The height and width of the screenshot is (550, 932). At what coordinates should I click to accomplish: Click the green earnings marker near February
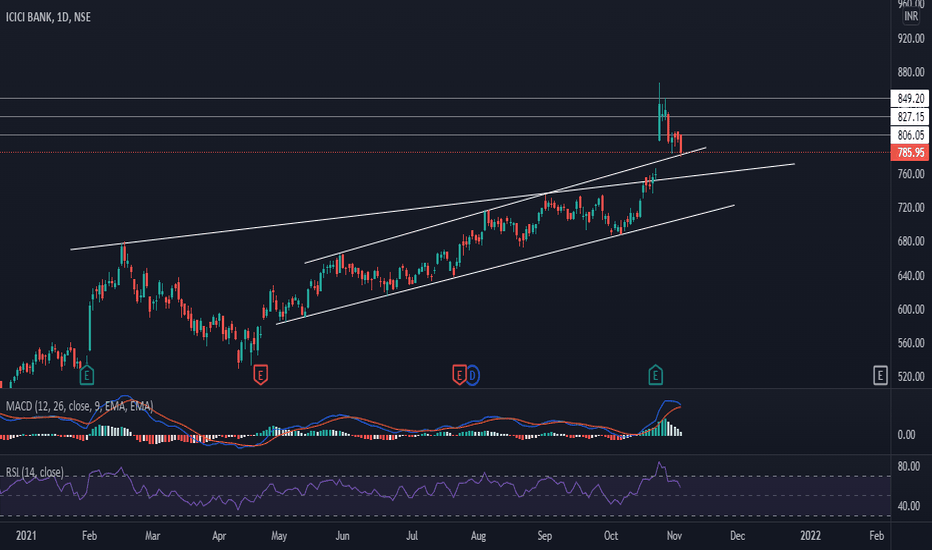click(x=87, y=375)
